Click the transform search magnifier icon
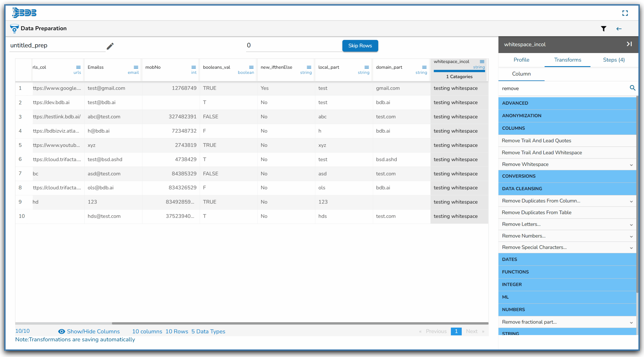The image size is (644, 357). [632, 88]
